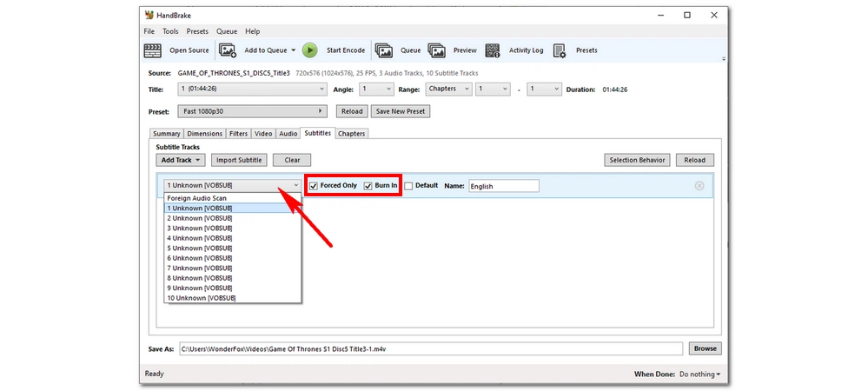Click Reload button in Subtitle Tracks
The height and width of the screenshot is (391, 868).
[695, 160]
